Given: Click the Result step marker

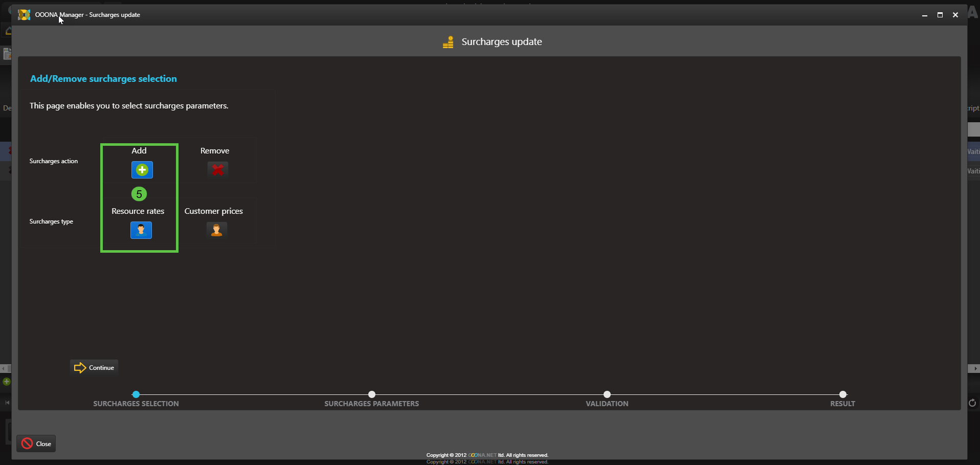Looking at the screenshot, I should (x=842, y=394).
